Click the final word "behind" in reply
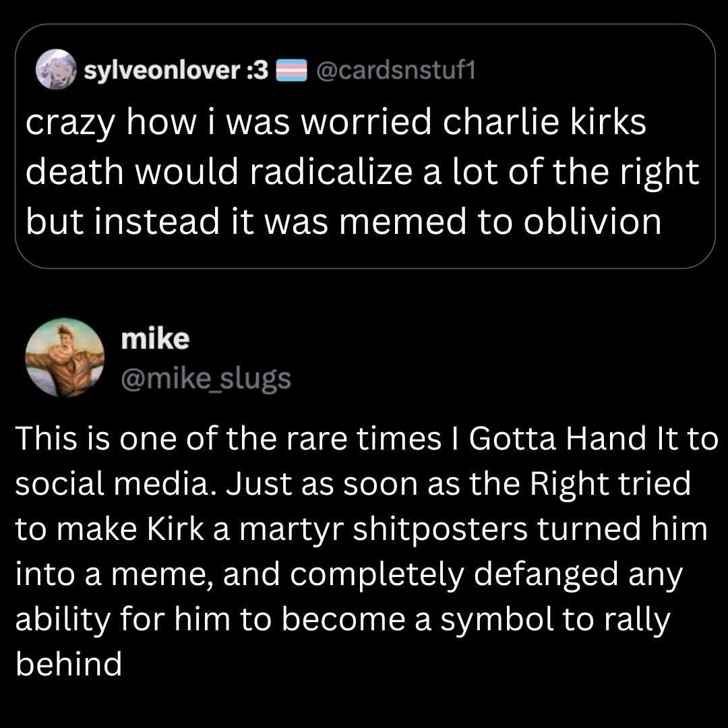 68,664
